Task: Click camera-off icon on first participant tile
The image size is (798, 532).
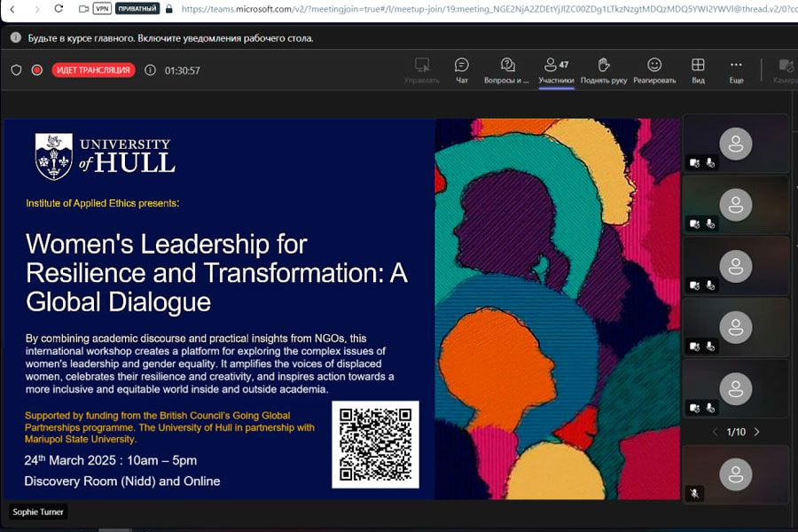Action: click(694, 163)
